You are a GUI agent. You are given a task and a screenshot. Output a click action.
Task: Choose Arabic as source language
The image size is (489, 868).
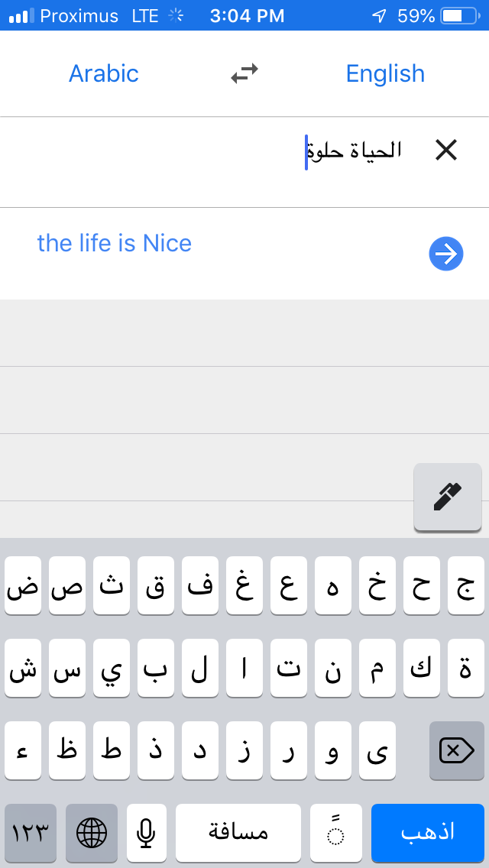pyautogui.click(x=104, y=73)
